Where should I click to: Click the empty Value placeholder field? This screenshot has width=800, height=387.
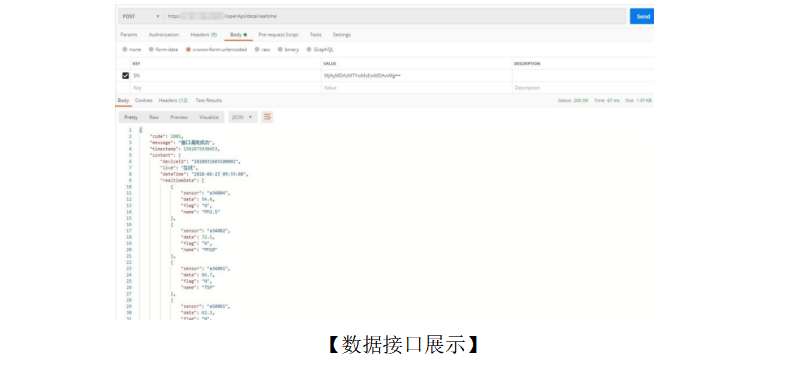416,88
